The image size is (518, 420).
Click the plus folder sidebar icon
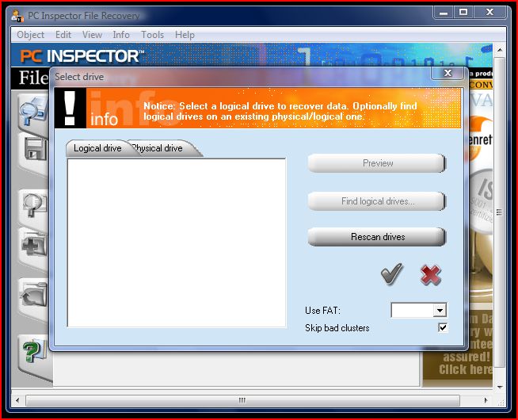34,245
